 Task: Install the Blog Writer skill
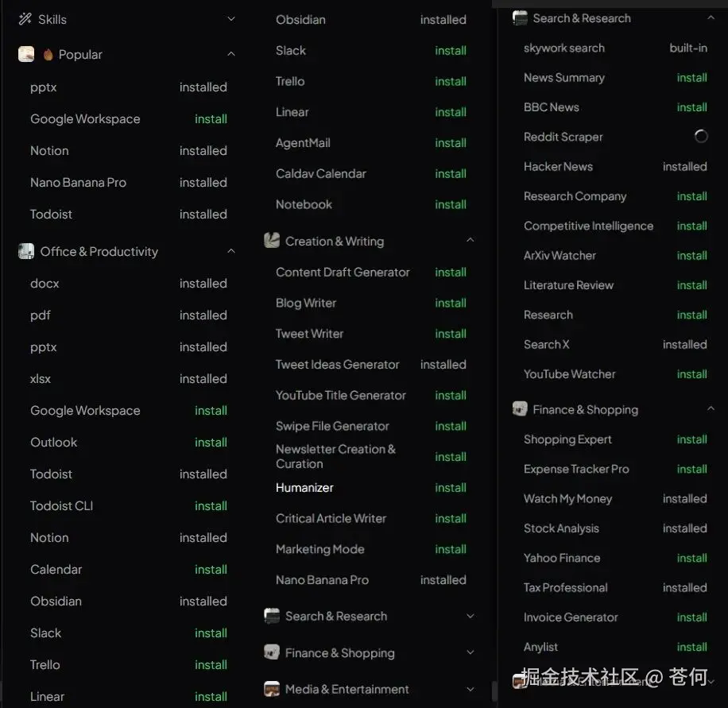[x=451, y=303]
